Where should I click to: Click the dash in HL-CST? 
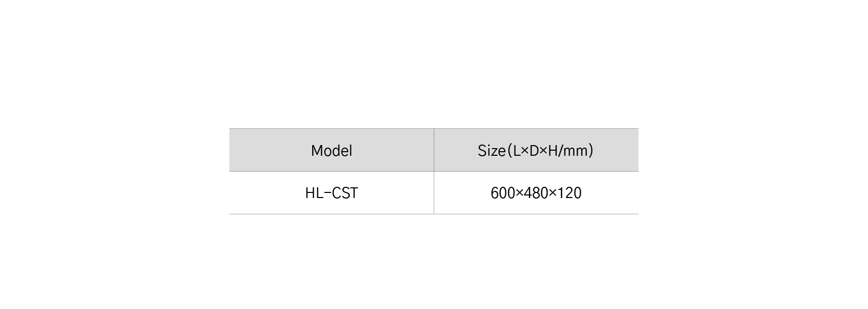pyautogui.click(x=327, y=193)
